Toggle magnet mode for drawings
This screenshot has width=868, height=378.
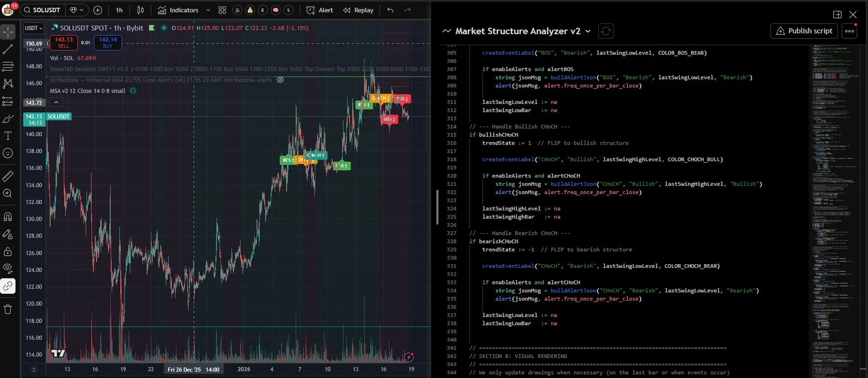click(8, 217)
